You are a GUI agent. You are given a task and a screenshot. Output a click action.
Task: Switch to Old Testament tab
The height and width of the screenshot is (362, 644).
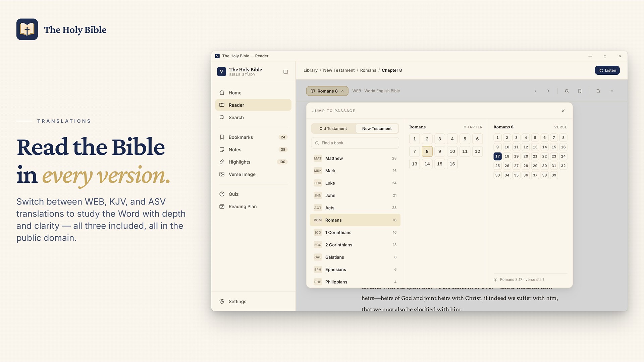333,129
